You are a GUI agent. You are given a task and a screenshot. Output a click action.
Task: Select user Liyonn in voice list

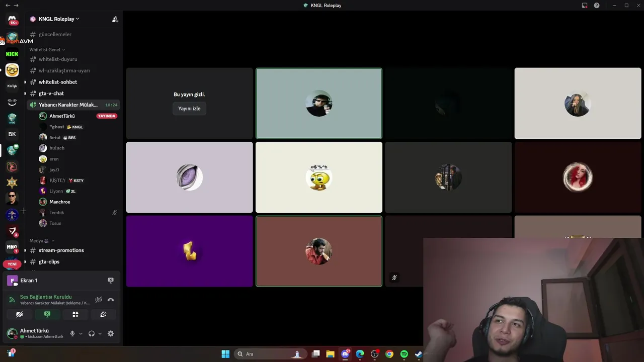tap(78, 191)
